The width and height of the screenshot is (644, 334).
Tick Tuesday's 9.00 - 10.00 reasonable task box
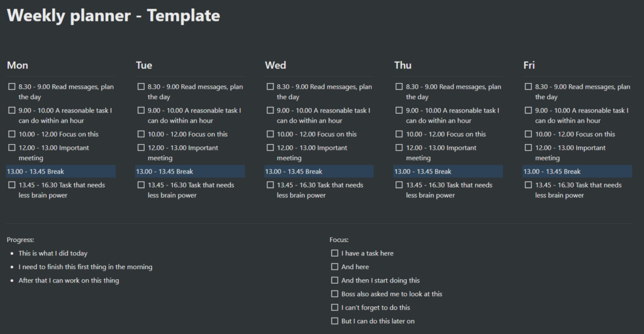pos(141,111)
